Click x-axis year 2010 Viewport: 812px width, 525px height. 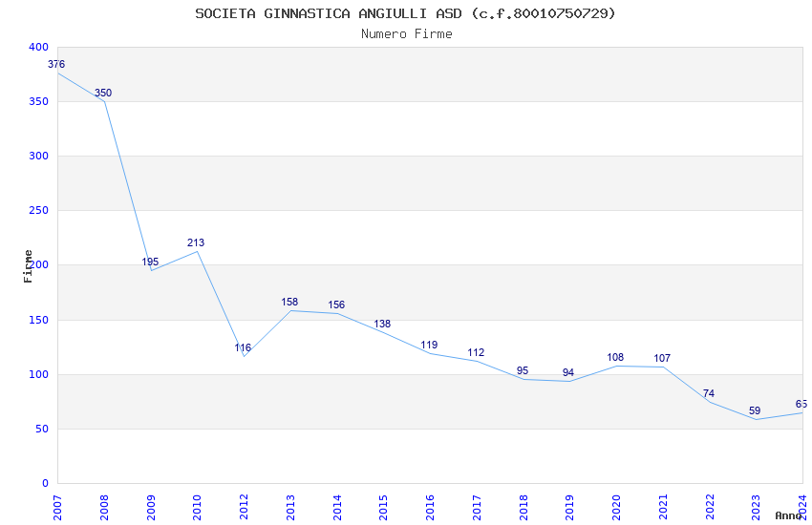(198, 508)
